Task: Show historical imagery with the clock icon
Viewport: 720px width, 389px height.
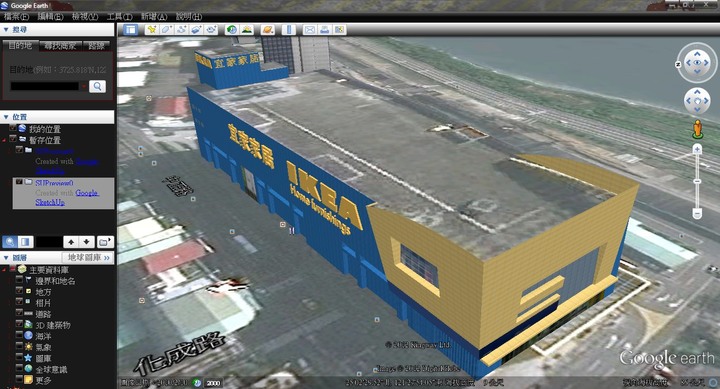Action: coord(231,30)
